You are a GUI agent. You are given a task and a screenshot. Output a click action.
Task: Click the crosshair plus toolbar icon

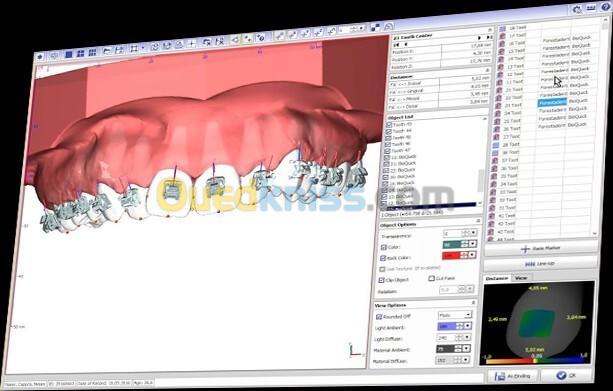pos(192,44)
